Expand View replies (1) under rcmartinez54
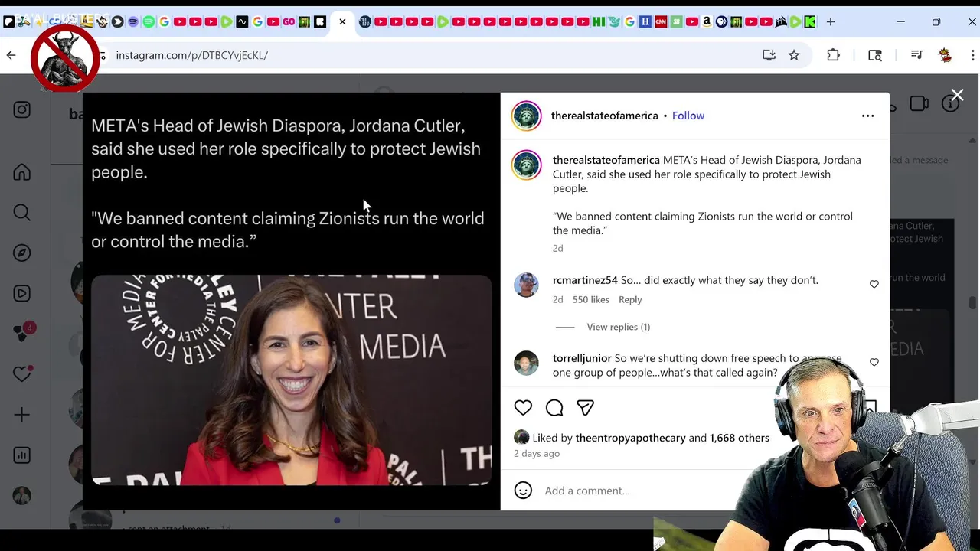The width and height of the screenshot is (980, 551). tap(618, 327)
